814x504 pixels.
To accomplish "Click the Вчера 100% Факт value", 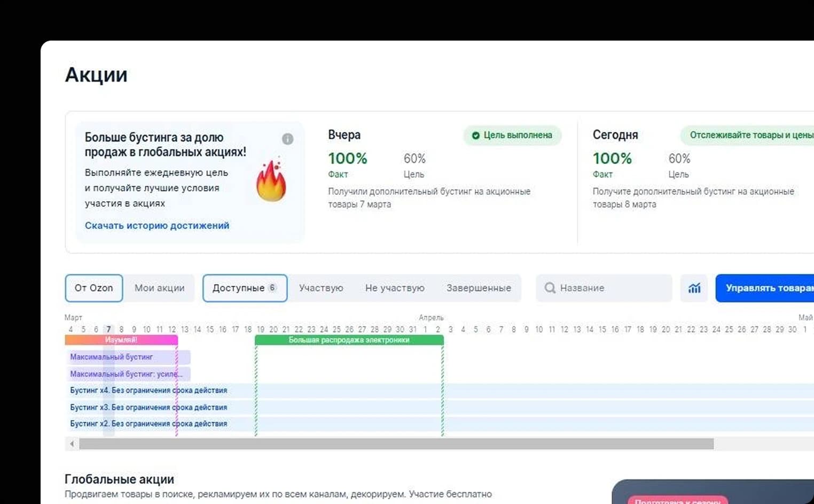I will (x=348, y=159).
